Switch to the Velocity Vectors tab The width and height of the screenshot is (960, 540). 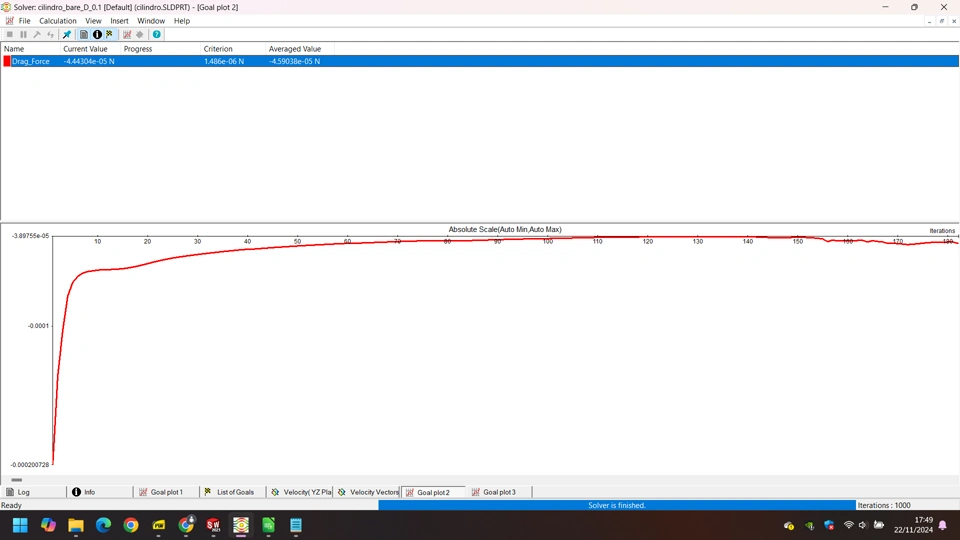click(x=367, y=492)
